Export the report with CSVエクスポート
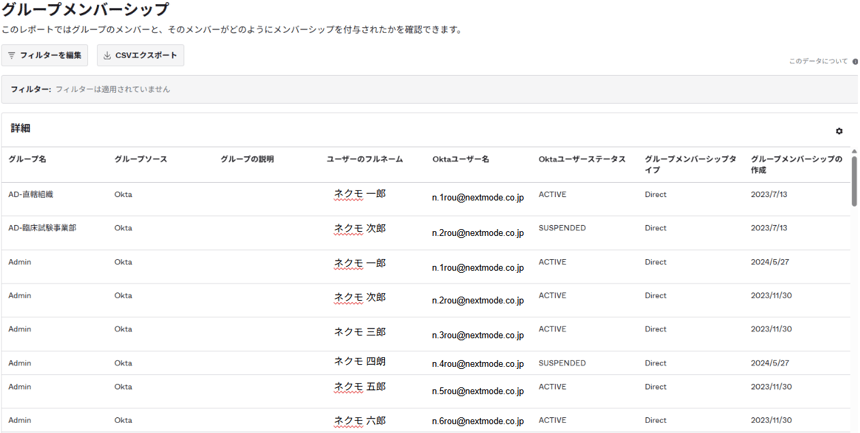This screenshot has height=433, width=860. pyautogui.click(x=140, y=55)
